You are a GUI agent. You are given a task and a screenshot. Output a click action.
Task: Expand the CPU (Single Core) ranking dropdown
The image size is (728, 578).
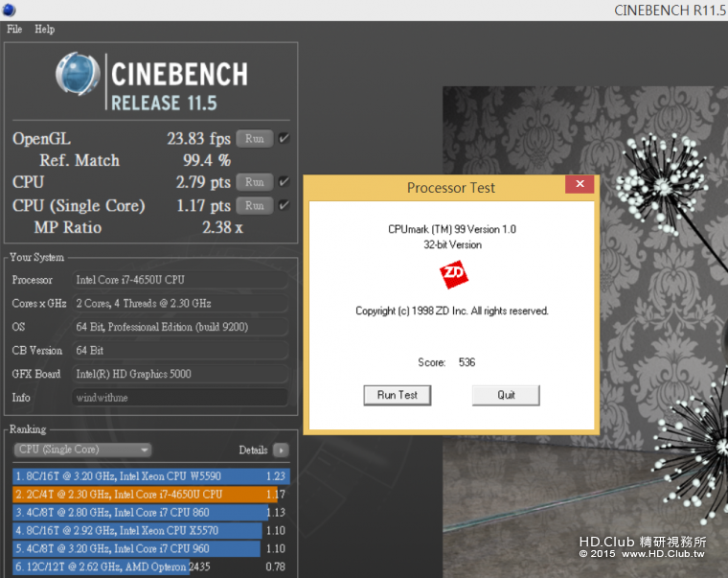tap(82, 450)
